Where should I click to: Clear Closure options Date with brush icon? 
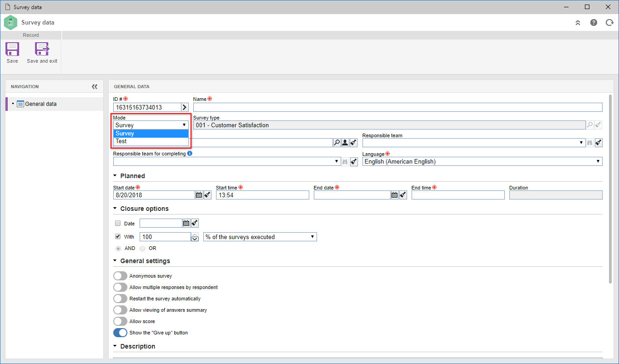pos(195,223)
